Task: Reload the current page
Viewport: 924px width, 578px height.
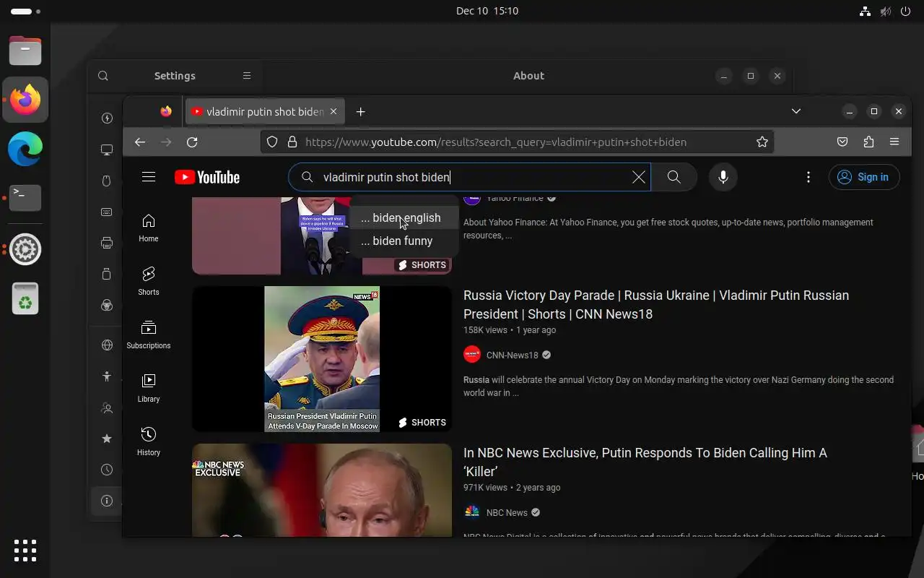Action: (192, 142)
